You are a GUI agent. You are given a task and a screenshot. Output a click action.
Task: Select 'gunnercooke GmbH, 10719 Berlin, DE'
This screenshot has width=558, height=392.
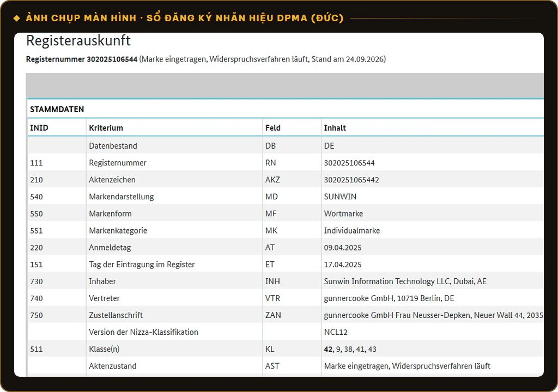(389, 298)
